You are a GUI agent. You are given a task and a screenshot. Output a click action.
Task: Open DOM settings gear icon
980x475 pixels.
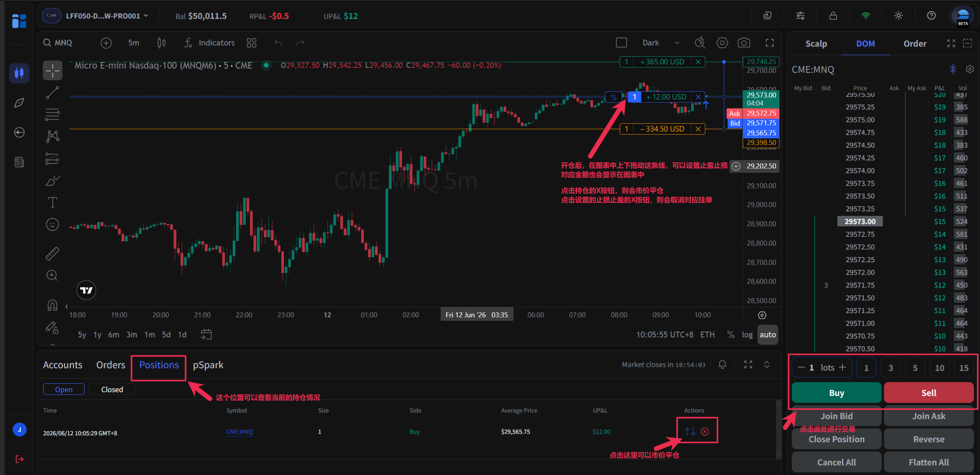point(970,69)
